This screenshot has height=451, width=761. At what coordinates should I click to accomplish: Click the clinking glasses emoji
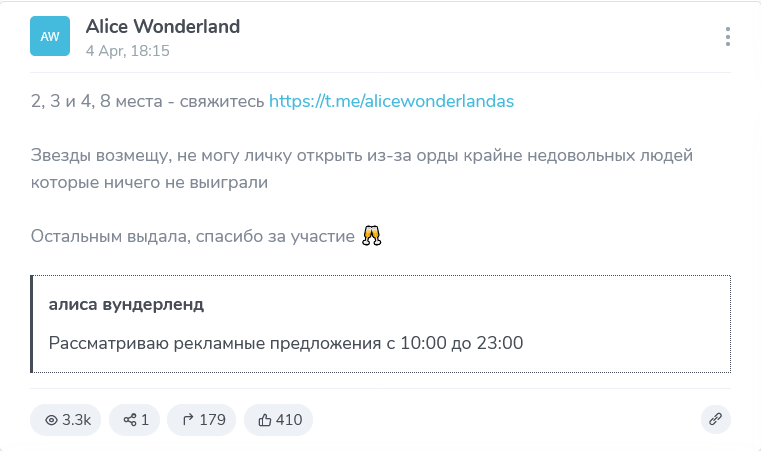(372, 237)
